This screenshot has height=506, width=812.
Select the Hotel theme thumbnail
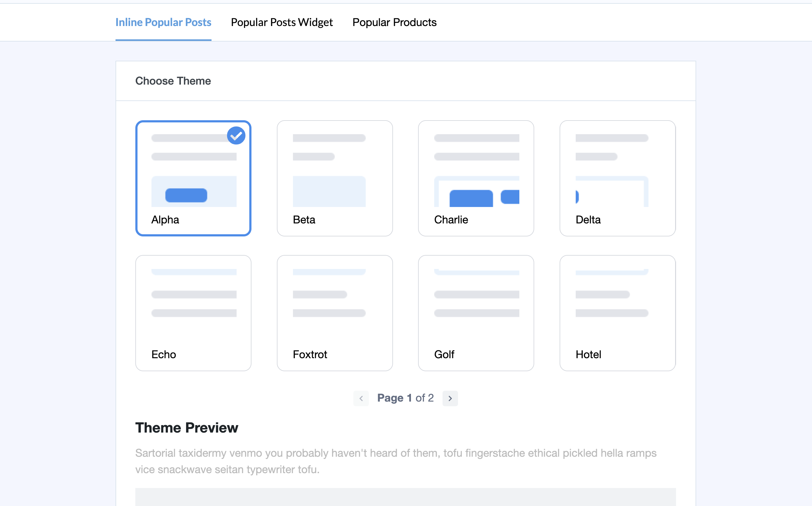pos(617,313)
